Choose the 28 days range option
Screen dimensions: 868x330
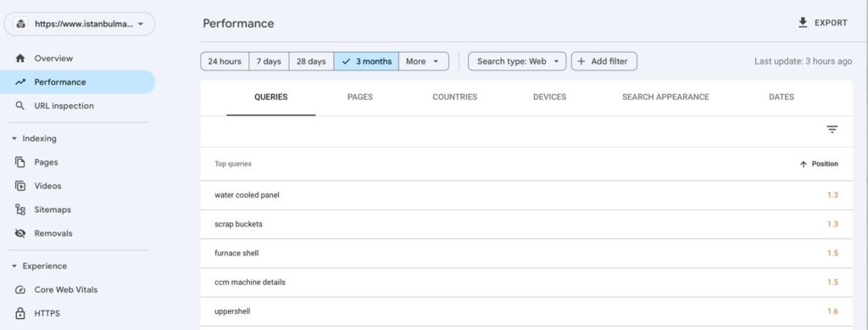(x=311, y=61)
